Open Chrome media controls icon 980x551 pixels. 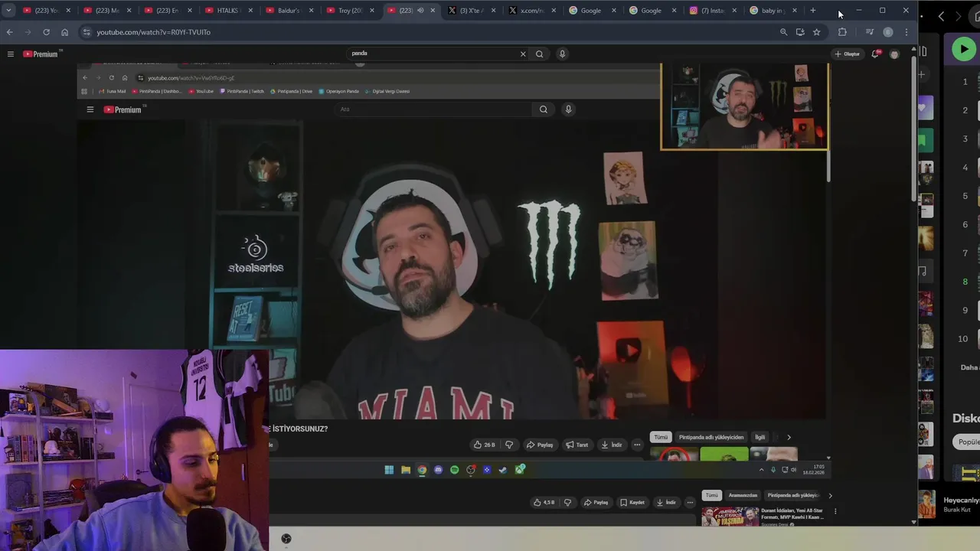(869, 32)
